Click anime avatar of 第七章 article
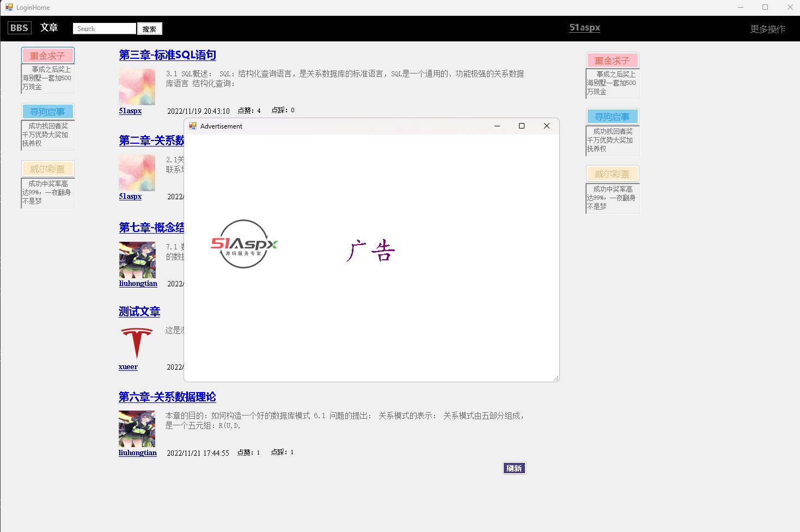Image resolution: width=800 pixels, height=532 pixels. point(137,260)
